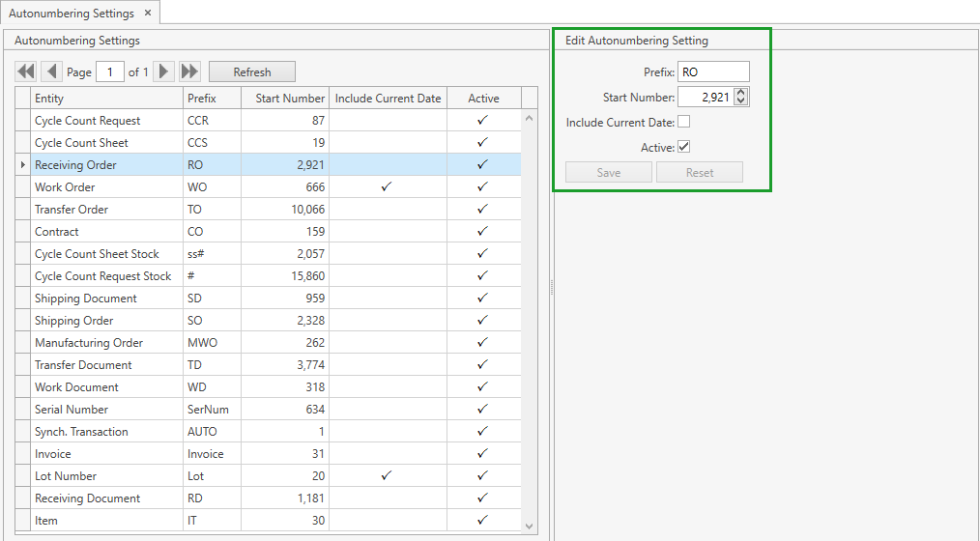
Task: Click the Prefix input field
Action: (713, 71)
